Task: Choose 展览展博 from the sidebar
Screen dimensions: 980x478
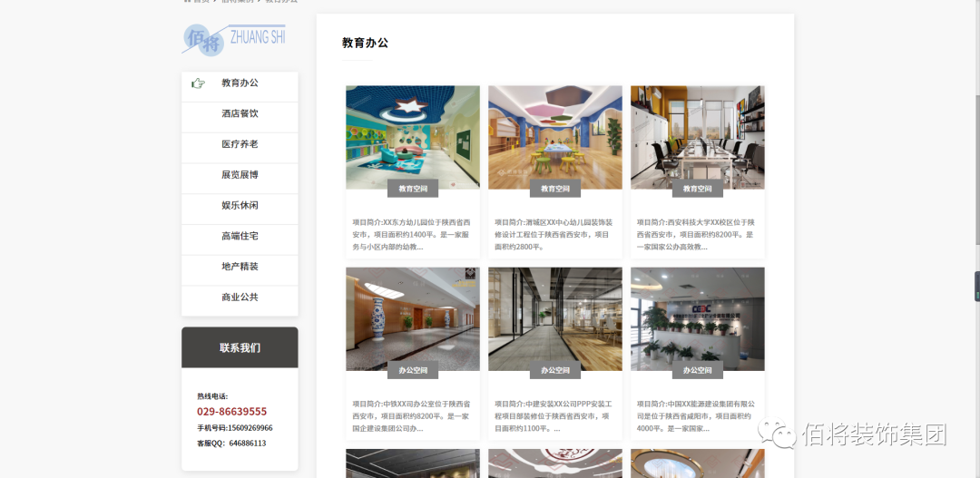Action: tap(240, 175)
